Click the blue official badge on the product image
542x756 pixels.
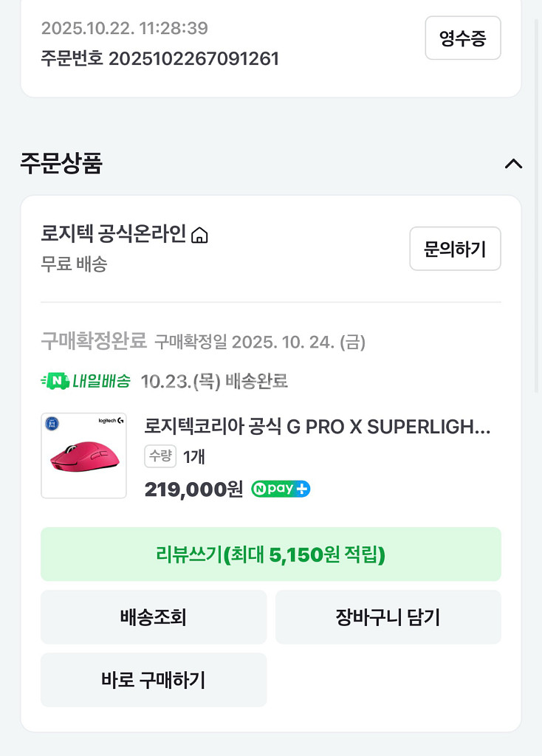click(x=52, y=424)
